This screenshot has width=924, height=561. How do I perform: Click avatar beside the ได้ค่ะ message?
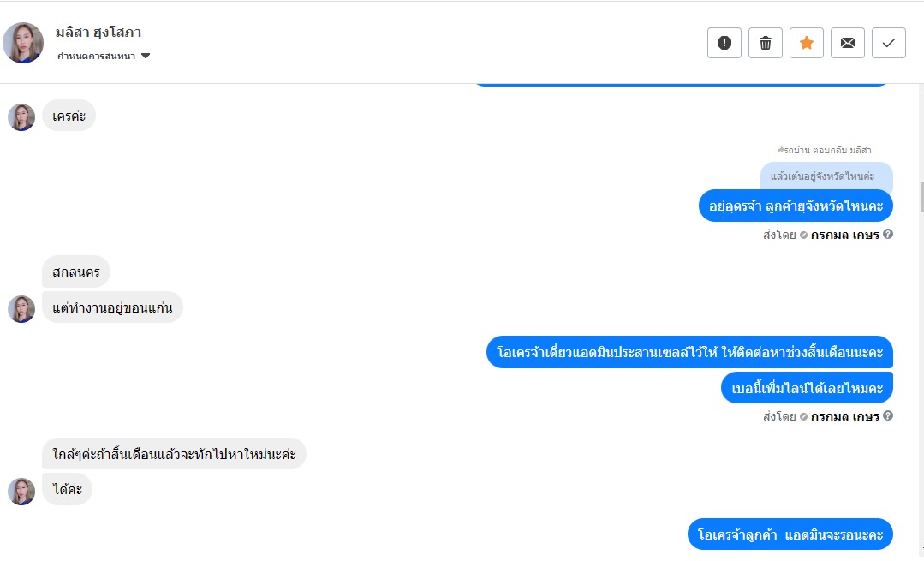[x=21, y=492]
